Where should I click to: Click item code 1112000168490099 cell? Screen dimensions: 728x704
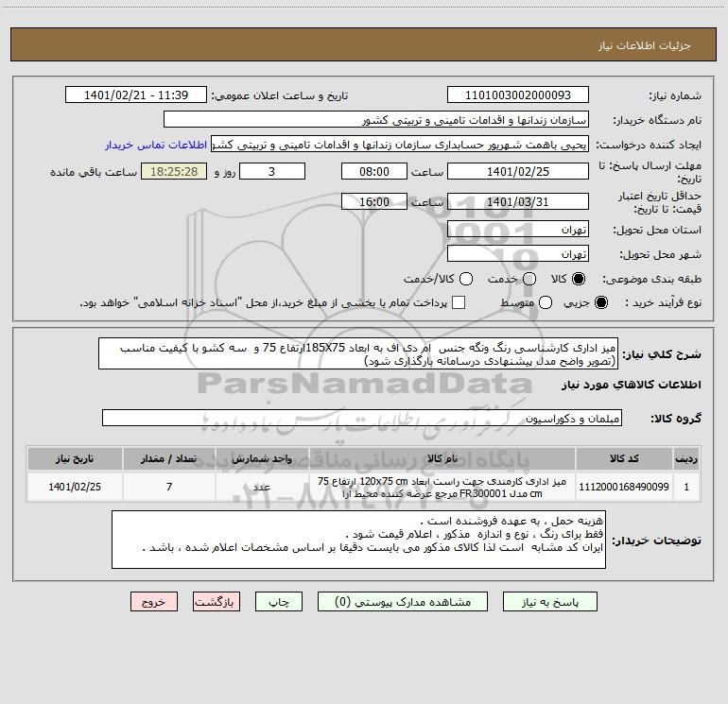point(624,487)
